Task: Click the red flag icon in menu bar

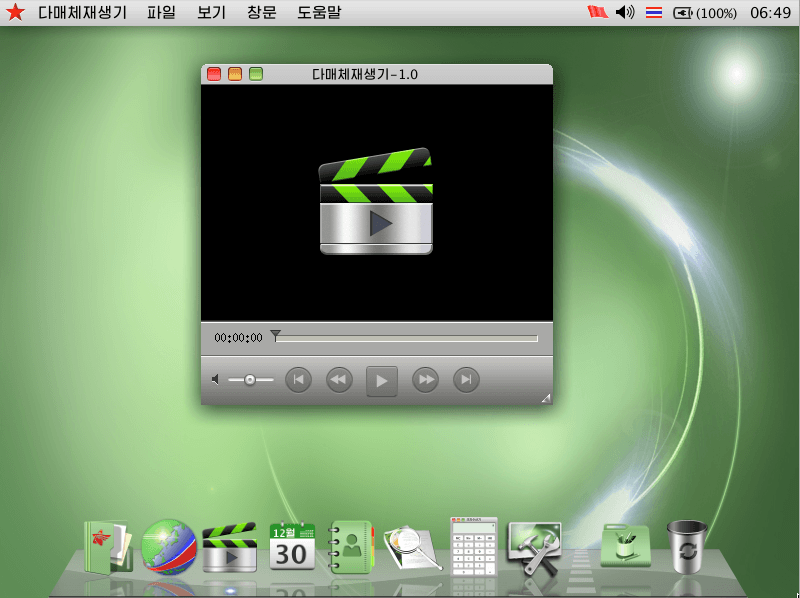Action: (x=597, y=12)
